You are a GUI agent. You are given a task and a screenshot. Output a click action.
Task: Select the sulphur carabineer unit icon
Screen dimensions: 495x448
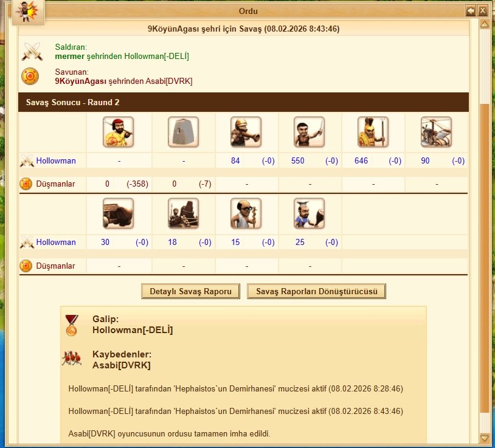click(246, 132)
